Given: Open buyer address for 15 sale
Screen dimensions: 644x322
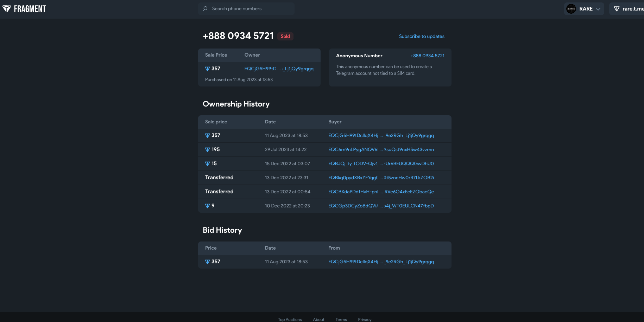Looking at the screenshot, I should [x=381, y=164].
